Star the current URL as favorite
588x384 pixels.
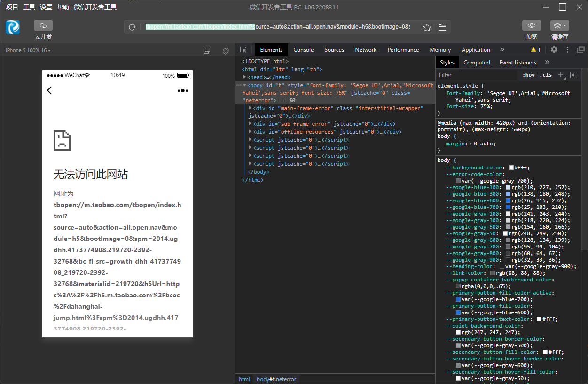[x=427, y=27]
